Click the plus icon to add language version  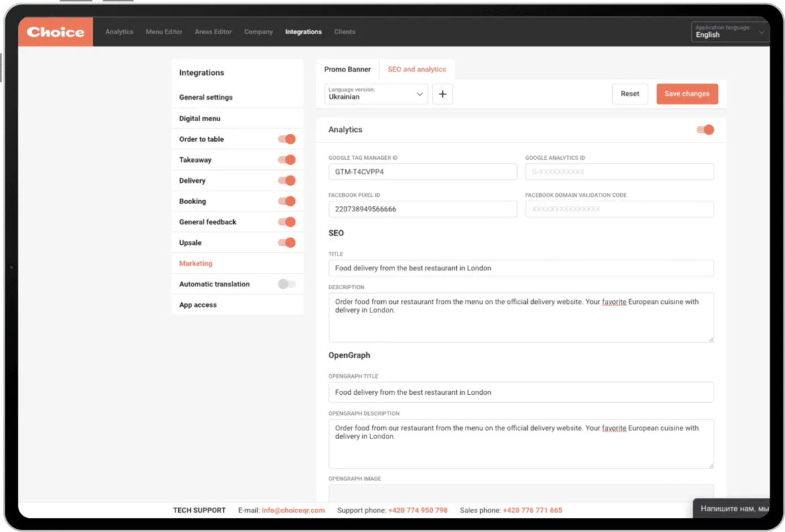(442, 94)
